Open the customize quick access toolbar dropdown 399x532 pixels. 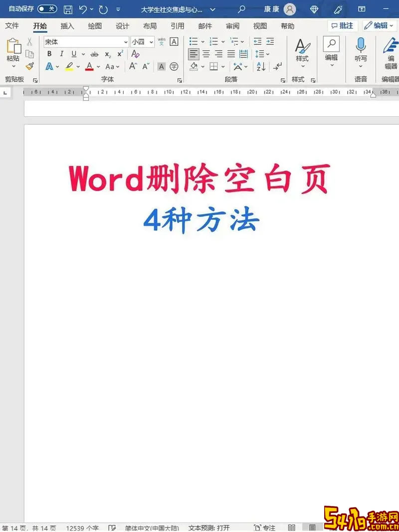point(118,9)
